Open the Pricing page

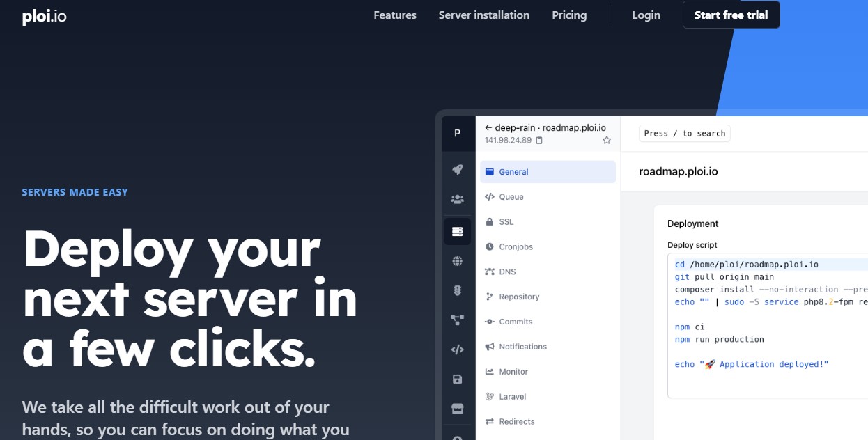coord(569,15)
